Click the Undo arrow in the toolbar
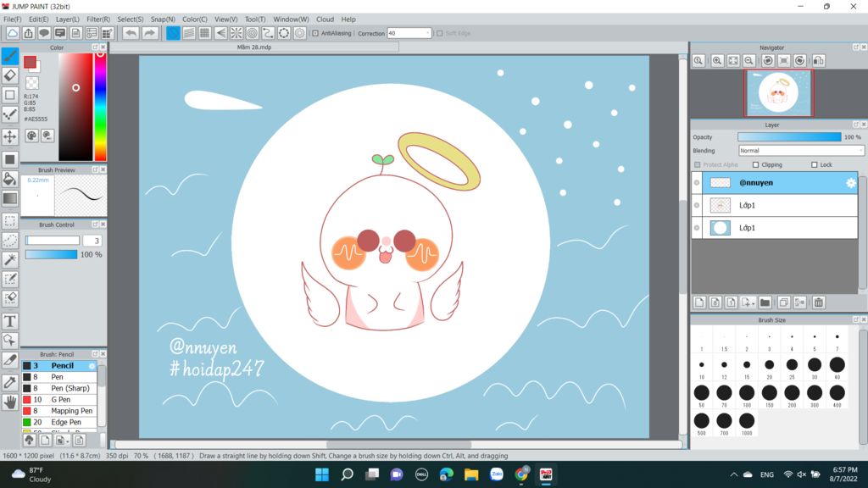Image resolution: width=868 pixels, height=488 pixels. coord(131,33)
